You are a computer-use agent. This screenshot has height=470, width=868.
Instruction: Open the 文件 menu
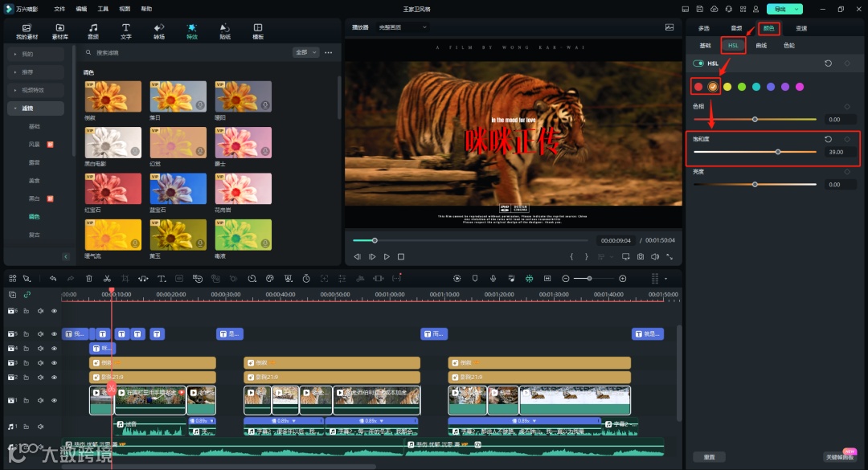pyautogui.click(x=59, y=9)
